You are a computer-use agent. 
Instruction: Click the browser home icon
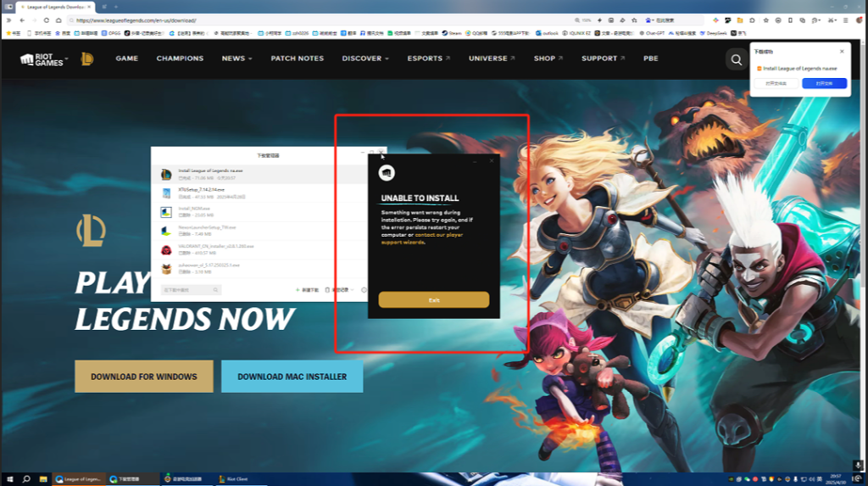click(58, 20)
